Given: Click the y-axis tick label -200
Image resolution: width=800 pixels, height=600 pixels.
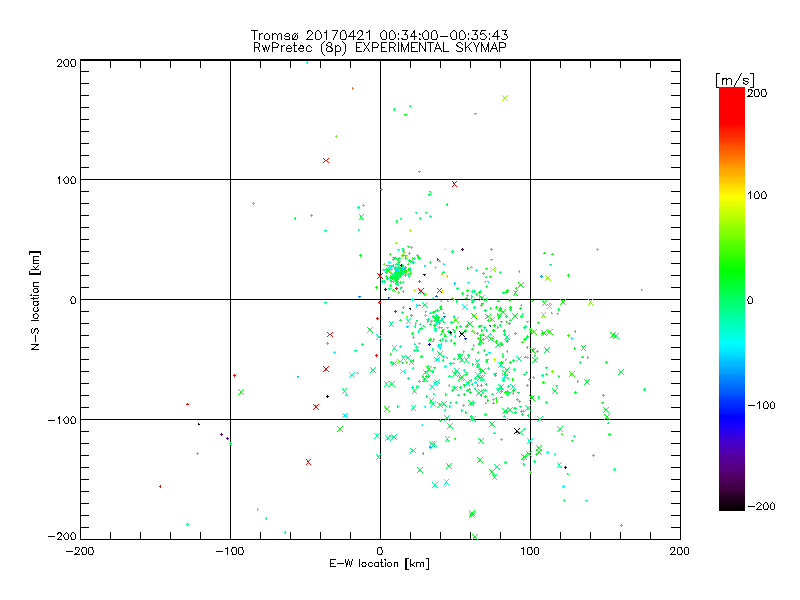Looking at the screenshot, I should [x=62, y=536].
